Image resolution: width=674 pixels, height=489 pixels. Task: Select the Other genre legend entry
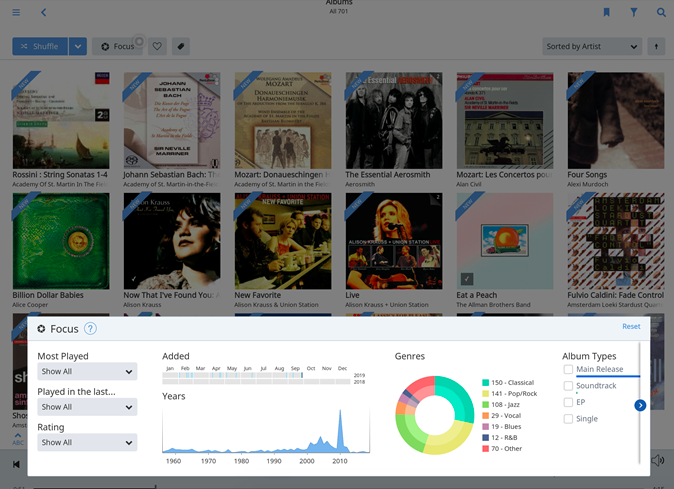click(x=502, y=449)
